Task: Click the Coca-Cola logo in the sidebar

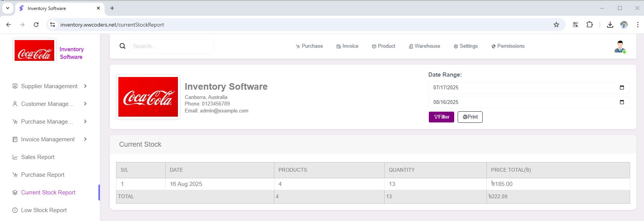Action: [34, 50]
